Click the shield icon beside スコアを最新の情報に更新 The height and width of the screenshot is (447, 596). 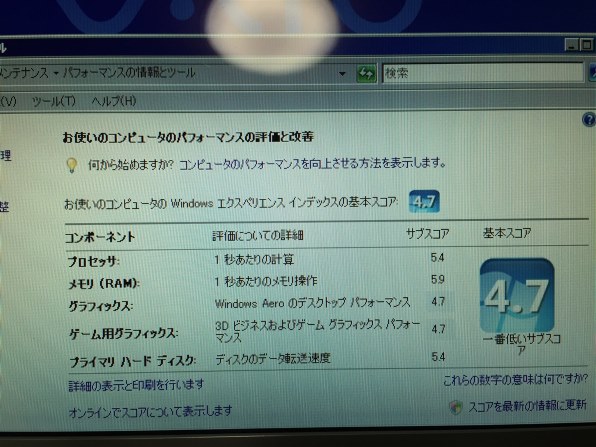tap(455, 407)
